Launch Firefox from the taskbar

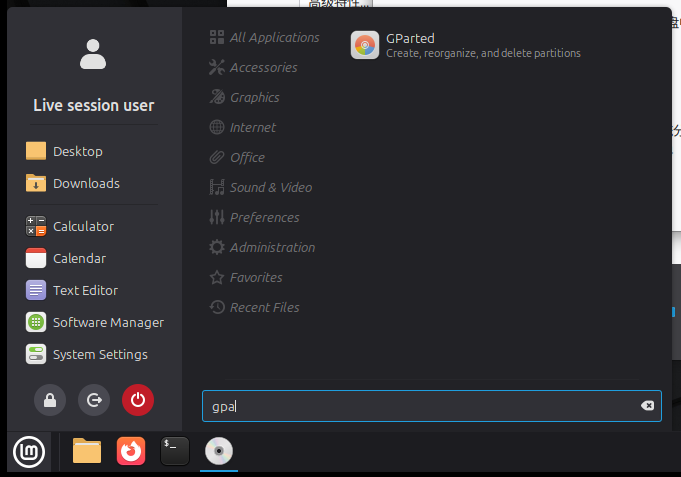pyautogui.click(x=131, y=452)
